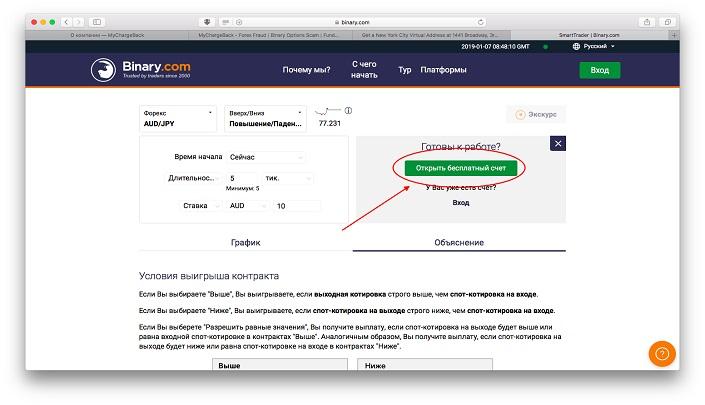Click the green Вход button in header
705x405 pixels.
coord(599,70)
